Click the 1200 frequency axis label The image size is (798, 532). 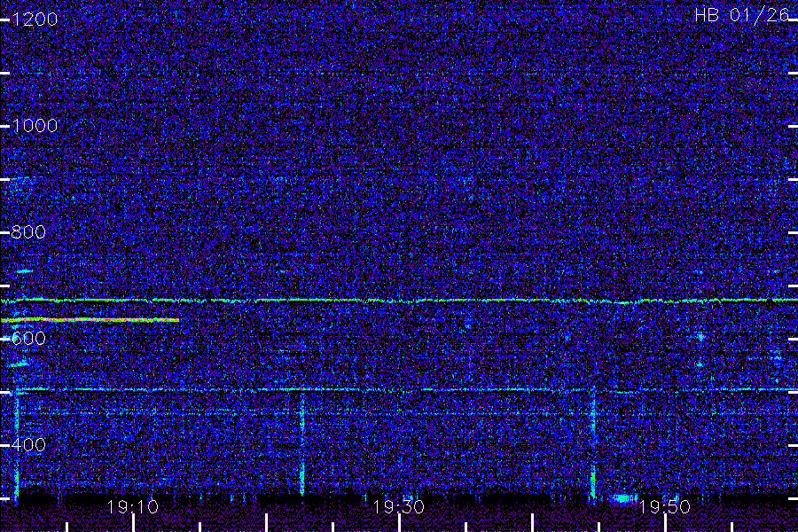point(35,20)
